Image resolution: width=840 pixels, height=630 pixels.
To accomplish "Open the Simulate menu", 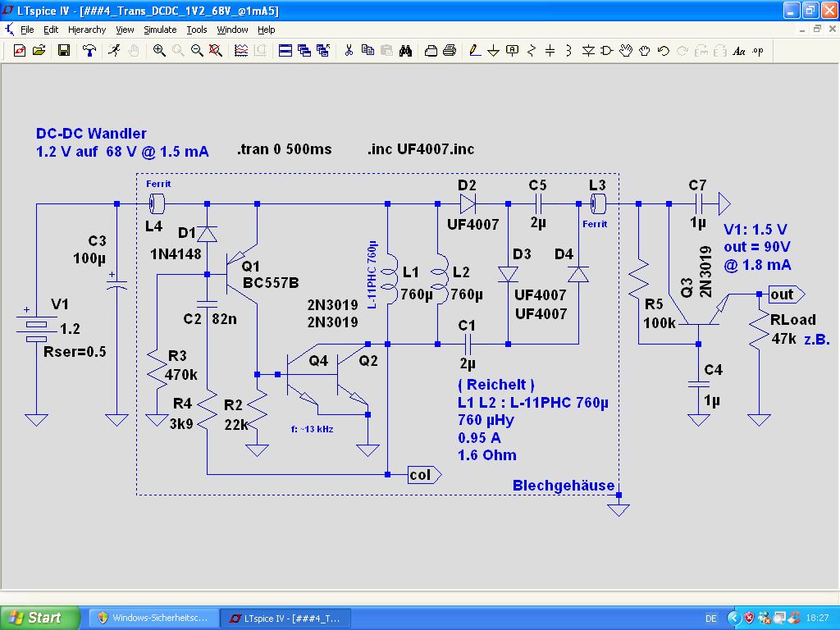I will click(160, 30).
